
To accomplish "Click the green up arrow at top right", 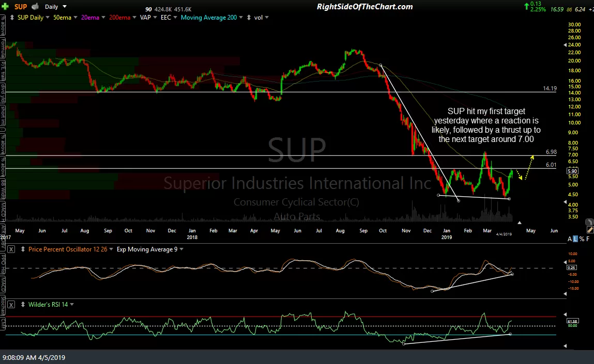I will [x=526, y=6].
